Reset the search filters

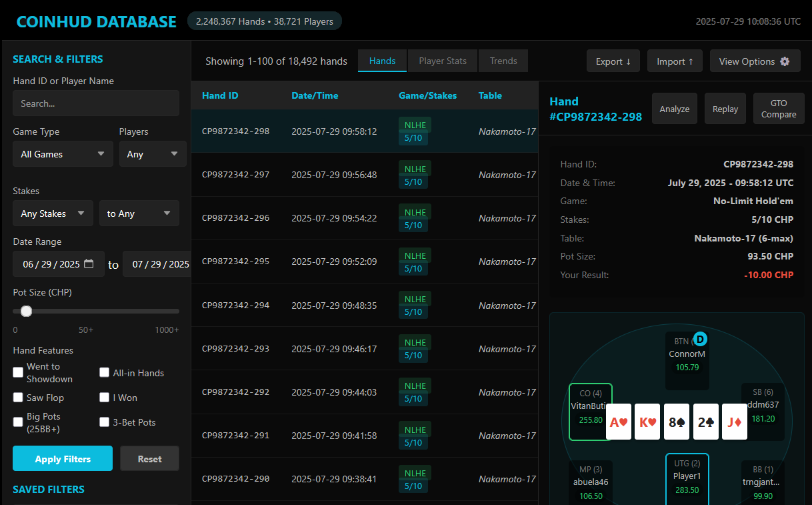[x=150, y=459]
